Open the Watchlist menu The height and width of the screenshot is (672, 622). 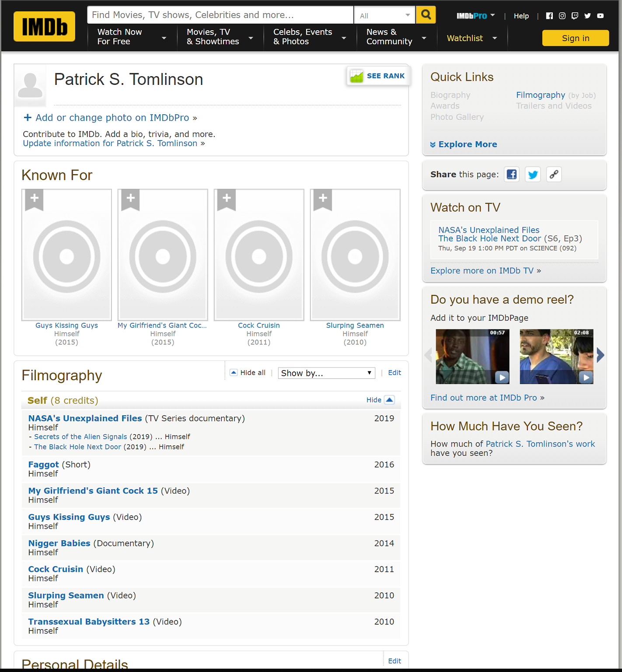coord(472,38)
